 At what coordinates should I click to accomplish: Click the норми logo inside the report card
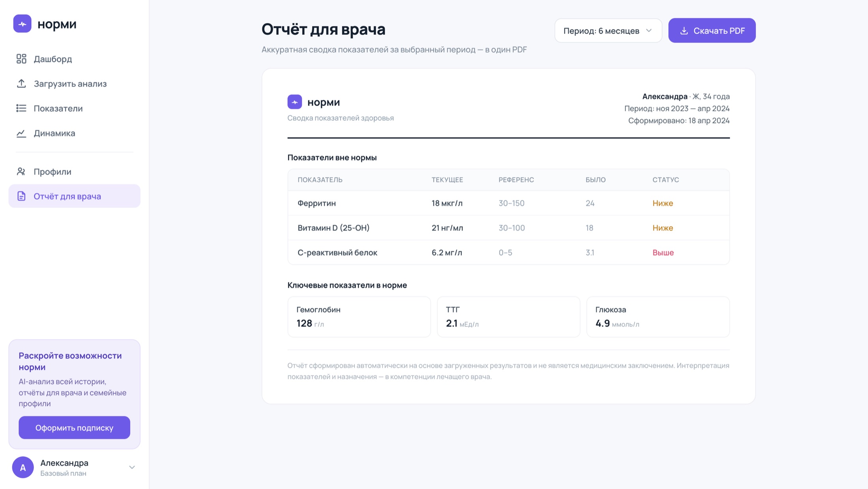coord(295,102)
